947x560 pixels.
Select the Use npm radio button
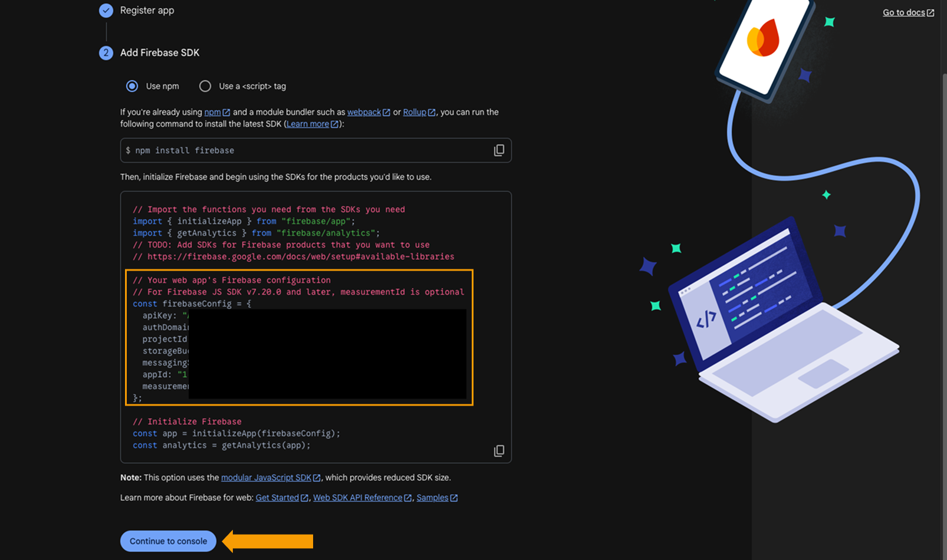[132, 86]
